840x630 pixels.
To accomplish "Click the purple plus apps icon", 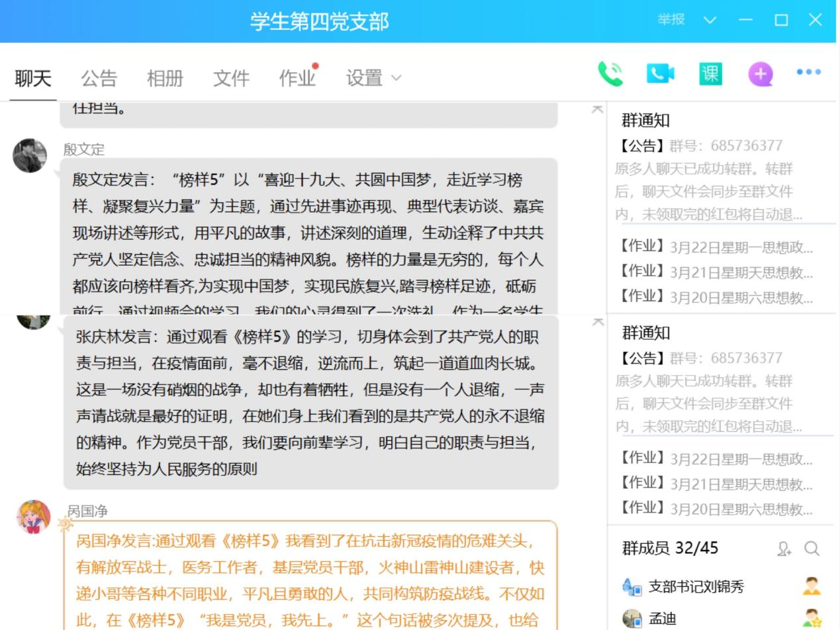I will tap(761, 74).
